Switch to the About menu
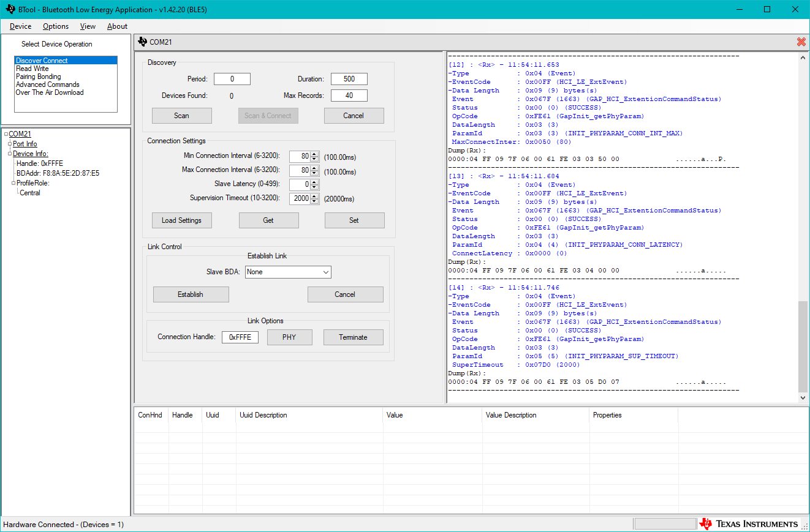Viewport: 810px width, 532px height. pos(117,26)
